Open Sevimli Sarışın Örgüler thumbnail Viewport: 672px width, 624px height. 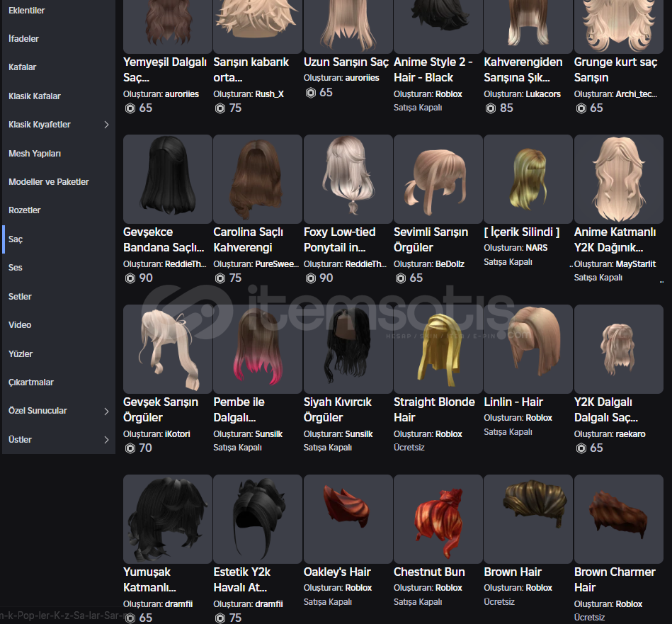point(438,179)
